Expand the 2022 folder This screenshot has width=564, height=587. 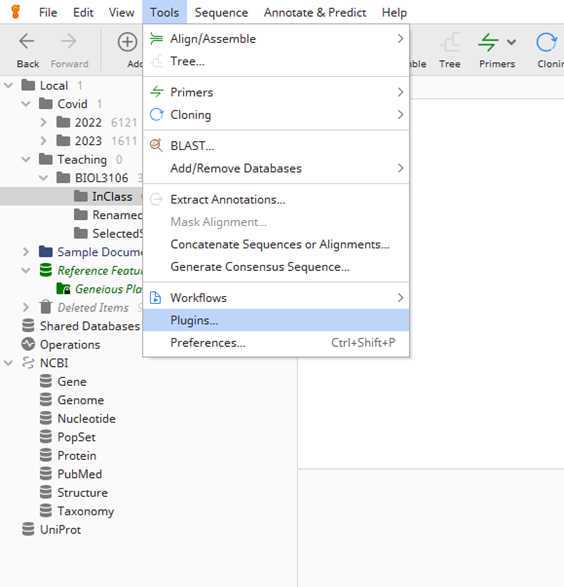pyautogui.click(x=43, y=122)
